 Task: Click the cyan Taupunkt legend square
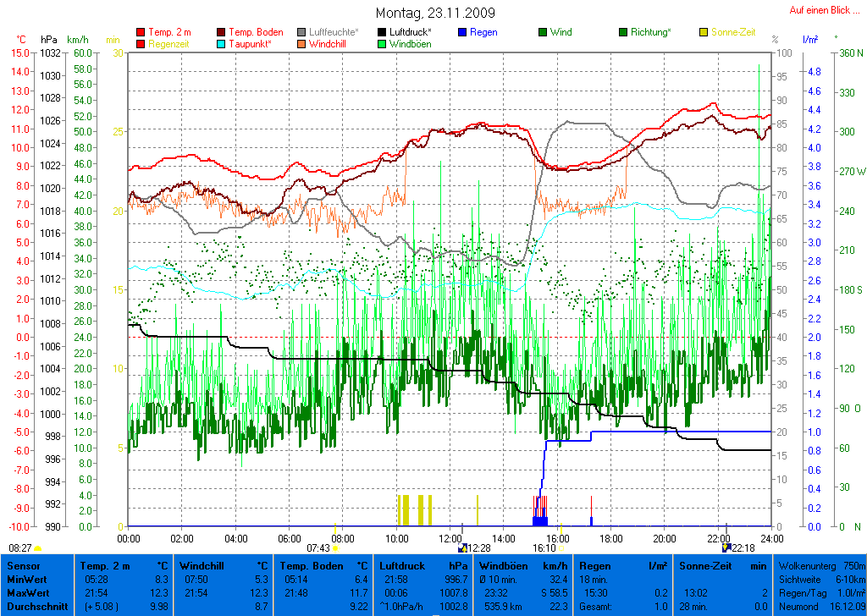222,44
